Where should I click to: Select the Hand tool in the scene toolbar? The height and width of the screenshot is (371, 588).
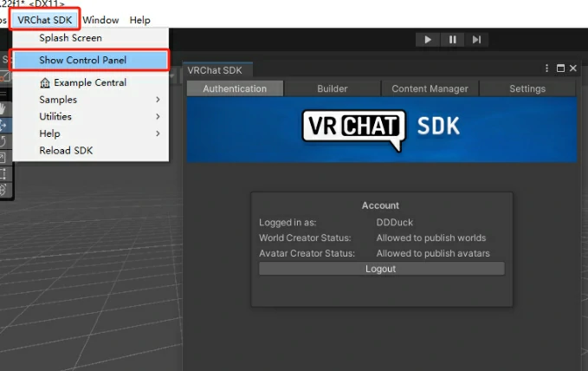(4, 108)
